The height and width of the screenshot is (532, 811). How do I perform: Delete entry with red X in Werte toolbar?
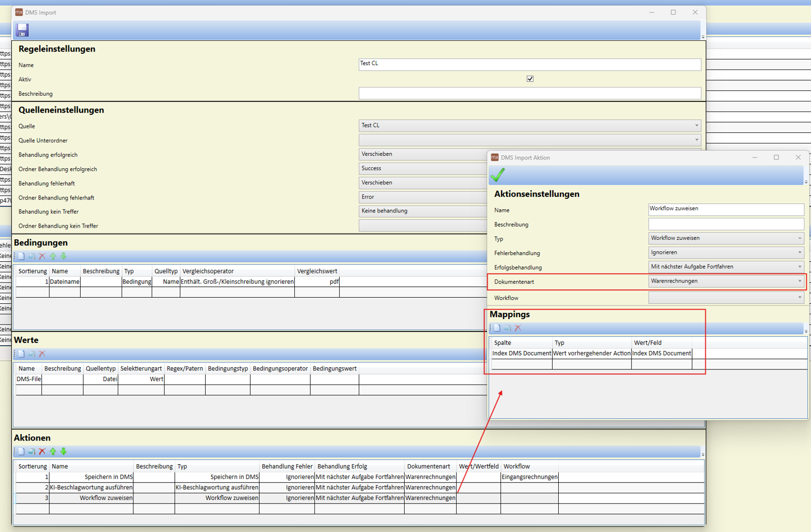point(42,354)
